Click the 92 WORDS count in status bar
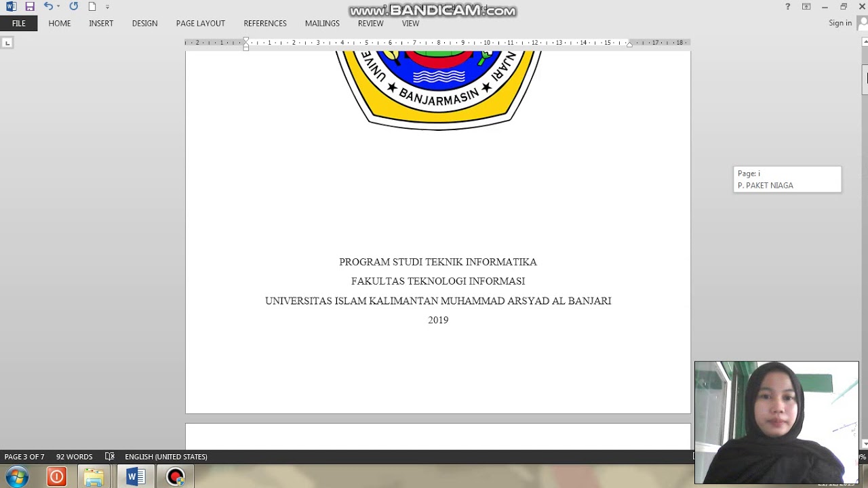The height and width of the screenshot is (488, 868). click(74, 457)
